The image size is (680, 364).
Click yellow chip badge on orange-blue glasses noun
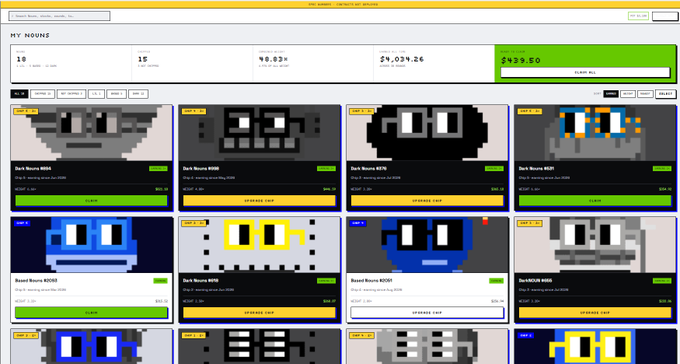pos(530,111)
